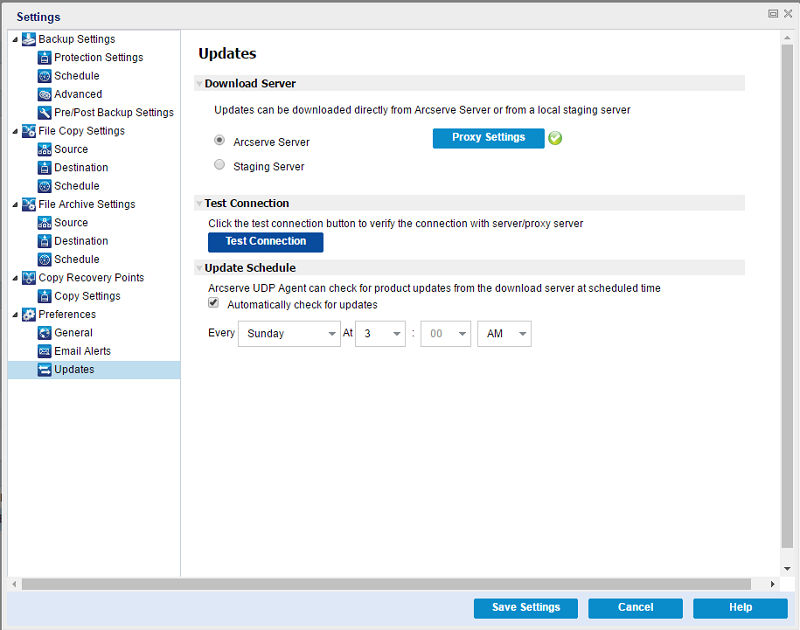
Task: Open Copy Settings label in the tree
Action: (87, 296)
